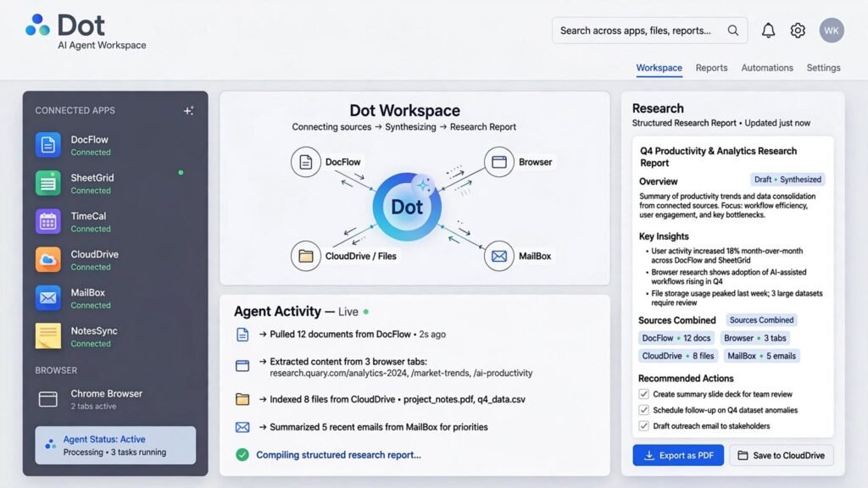Viewport: 868px width, 488px height.
Task: Click the Draft • Synthesized badge
Action: 787,180
